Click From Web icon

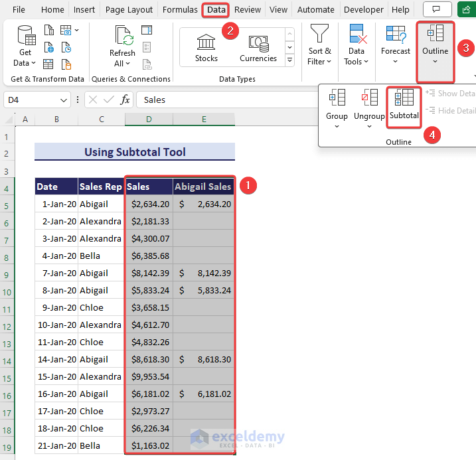click(x=49, y=47)
